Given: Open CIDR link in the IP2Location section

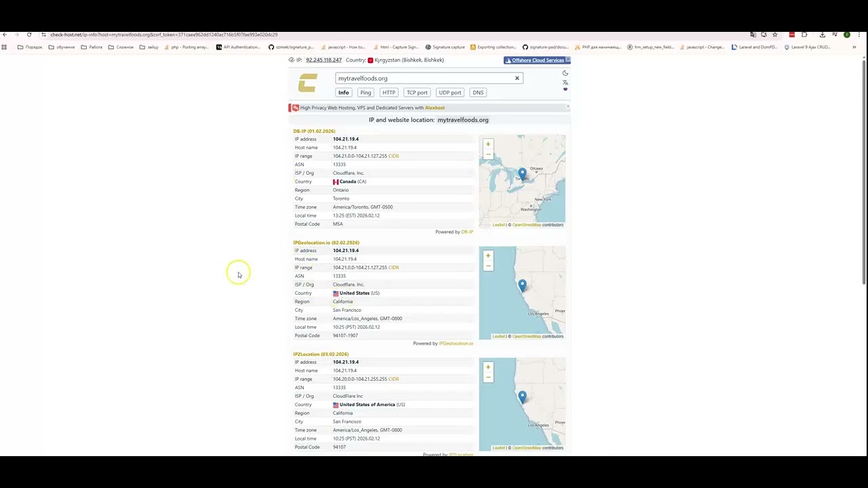Looking at the screenshot, I should pyautogui.click(x=393, y=379).
